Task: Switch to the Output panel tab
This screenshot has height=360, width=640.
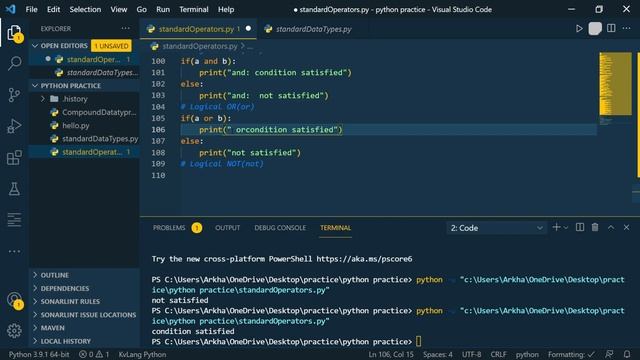Action: click(x=228, y=228)
